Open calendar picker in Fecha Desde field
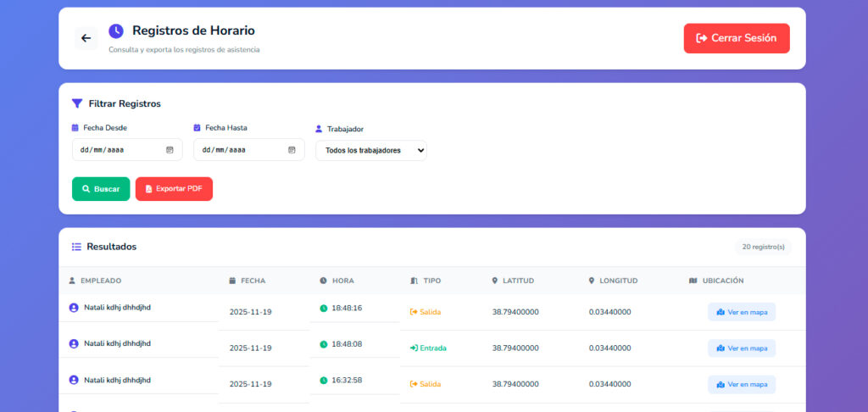The height and width of the screenshot is (412, 868). (170, 150)
